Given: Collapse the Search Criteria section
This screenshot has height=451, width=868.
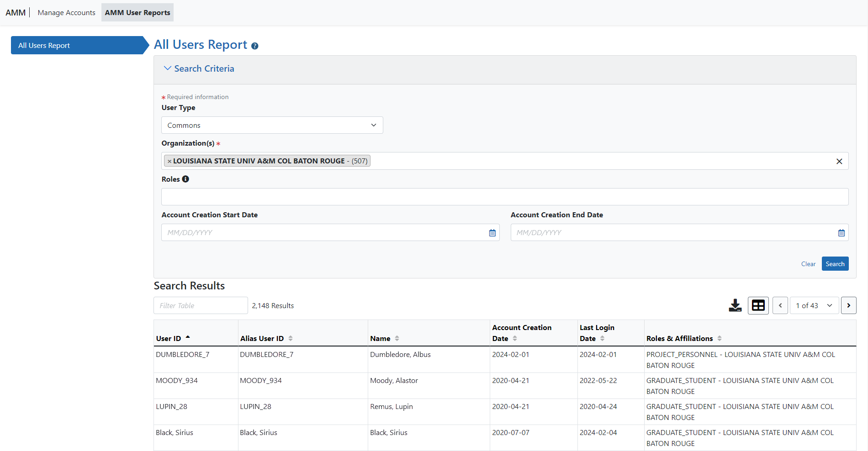Looking at the screenshot, I should point(199,68).
